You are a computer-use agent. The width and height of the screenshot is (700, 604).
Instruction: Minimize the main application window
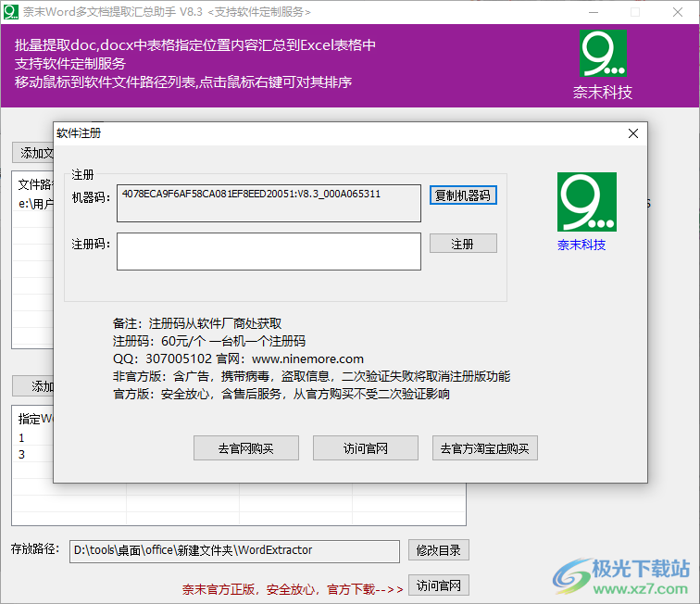click(x=594, y=12)
